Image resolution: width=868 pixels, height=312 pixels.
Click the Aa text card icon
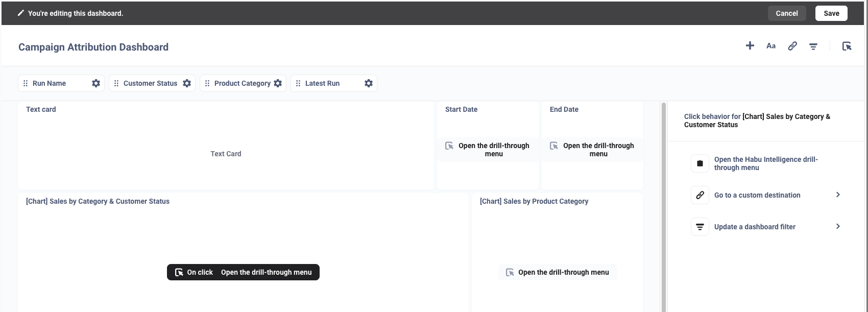(x=771, y=46)
